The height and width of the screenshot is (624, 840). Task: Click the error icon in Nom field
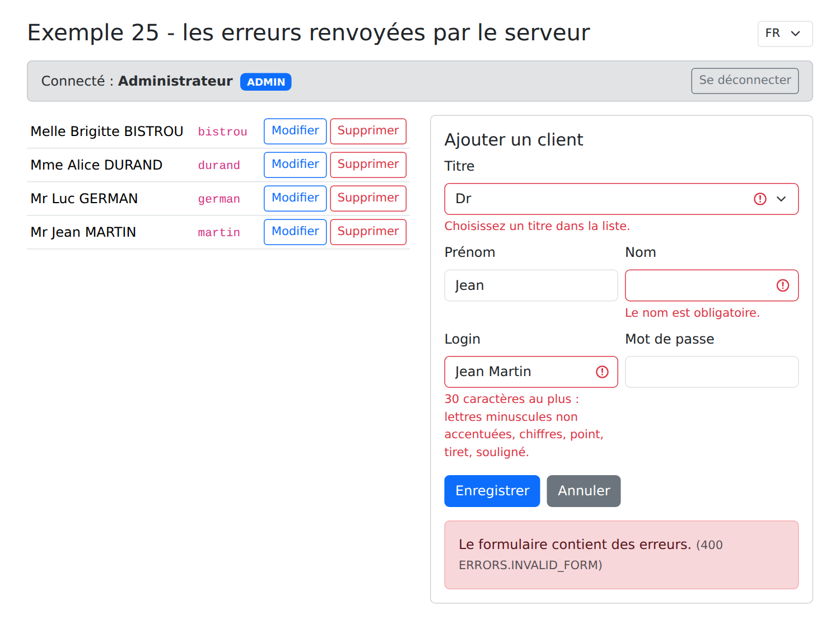[783, 285]
